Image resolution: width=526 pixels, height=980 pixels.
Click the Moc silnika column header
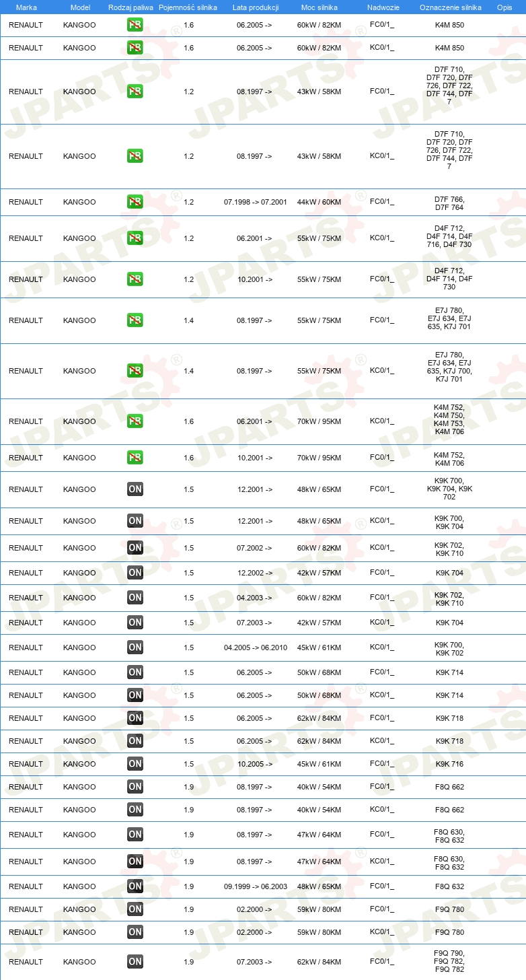(x=320, y=7)
